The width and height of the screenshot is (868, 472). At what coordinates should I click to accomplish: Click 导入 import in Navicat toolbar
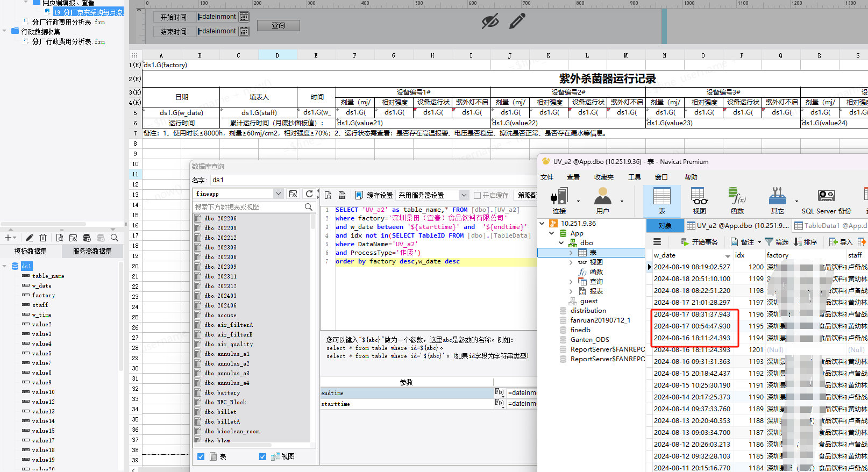841,242
